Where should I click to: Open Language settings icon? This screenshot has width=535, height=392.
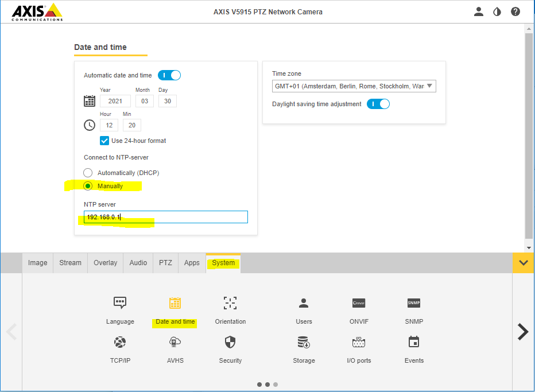tap(120, 302)
